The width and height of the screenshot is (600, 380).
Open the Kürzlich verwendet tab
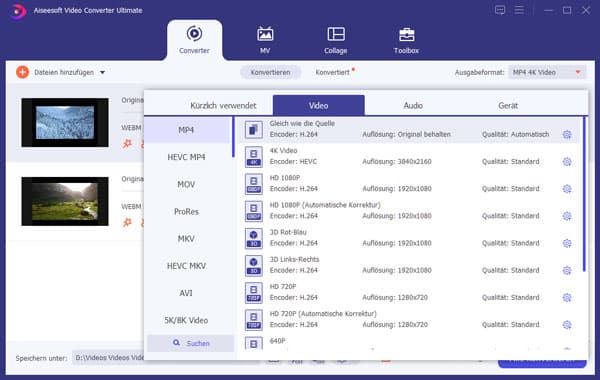click(x=223, y=106)
